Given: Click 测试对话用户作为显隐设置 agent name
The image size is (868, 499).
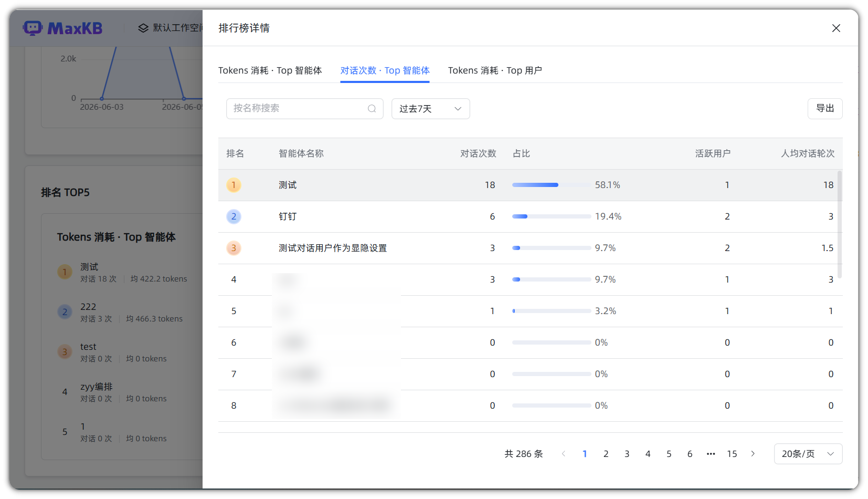Looking at the screenshot, I should (333, 248).
